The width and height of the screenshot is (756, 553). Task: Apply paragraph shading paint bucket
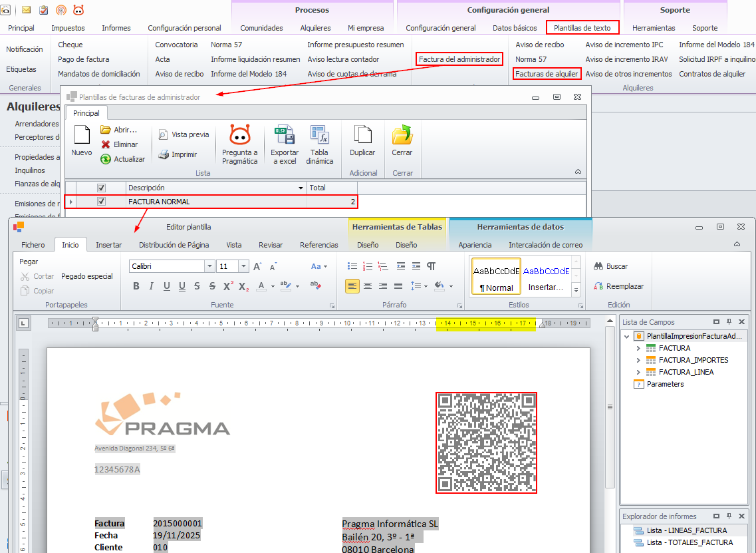click(x=440, y=286)
